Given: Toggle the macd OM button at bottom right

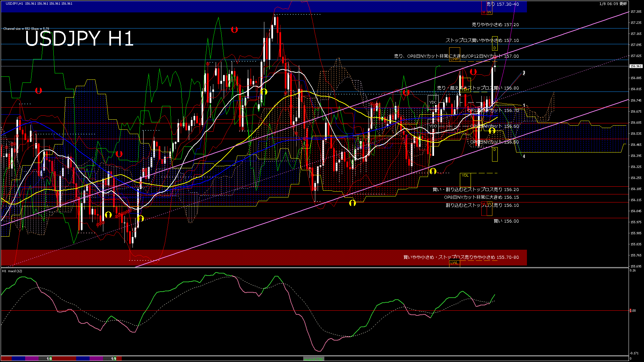Looking at the screenshot, I should (x=313, y=359).
